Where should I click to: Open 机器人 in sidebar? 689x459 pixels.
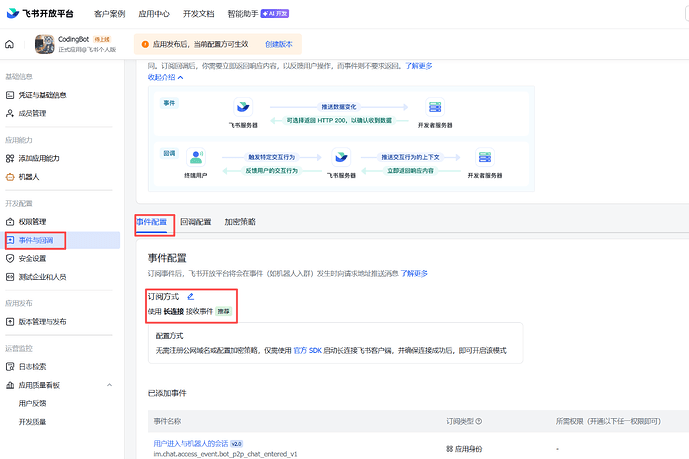[x=29, y=177]
